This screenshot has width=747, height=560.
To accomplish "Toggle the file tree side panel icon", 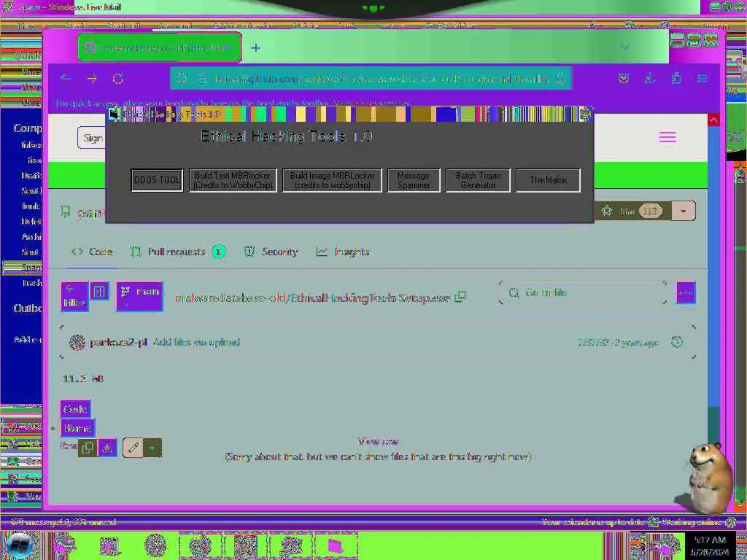I will [x=99, y=292].
